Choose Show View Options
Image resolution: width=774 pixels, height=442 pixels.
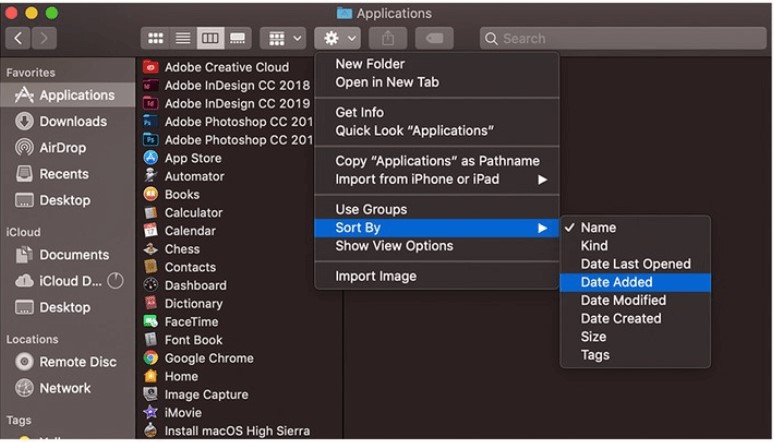[x=437, y=246]
